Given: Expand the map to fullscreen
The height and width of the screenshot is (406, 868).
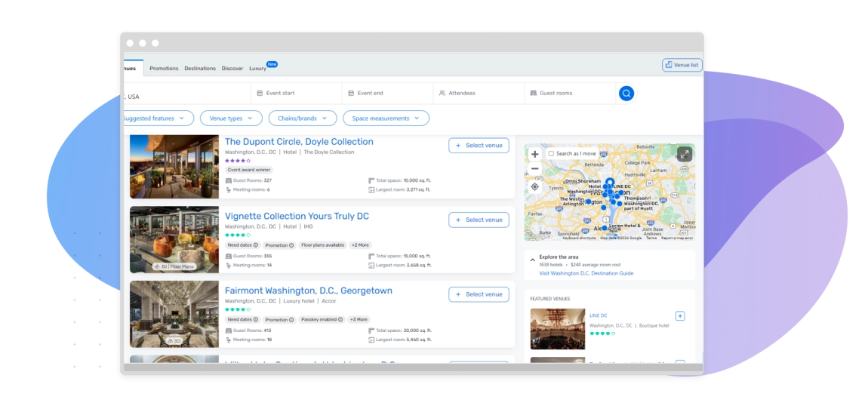Looking at the screenshot, I should [x=683, y=153].
